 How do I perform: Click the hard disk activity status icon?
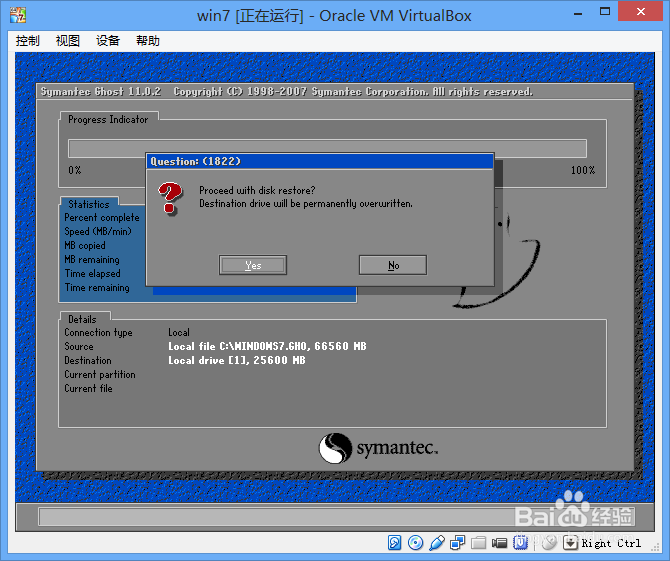(x=394, y=543)
